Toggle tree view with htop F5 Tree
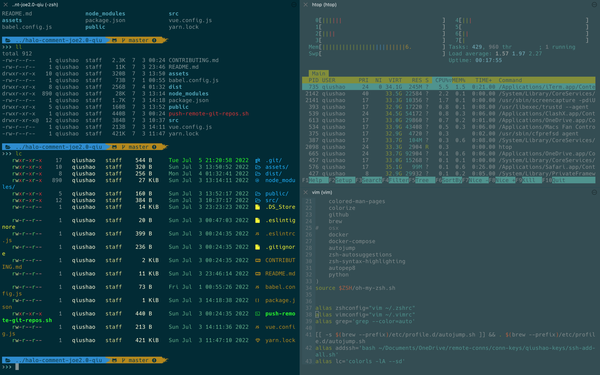Viewport: 600px width, 375px height. (421, 180)
